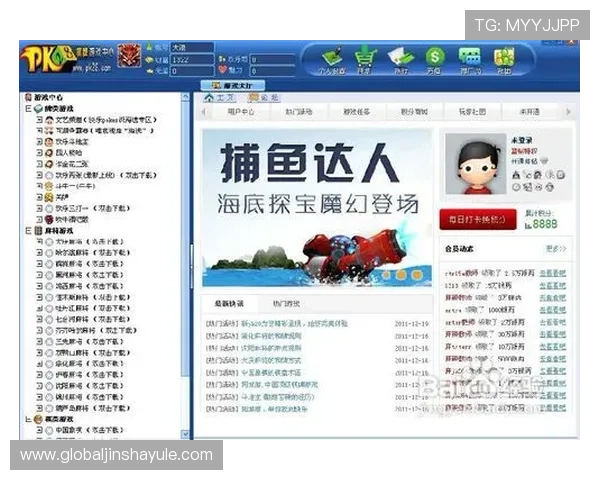Switch to the 热门资讯 news tab
The image size is (600, 480).
point(286,303)
